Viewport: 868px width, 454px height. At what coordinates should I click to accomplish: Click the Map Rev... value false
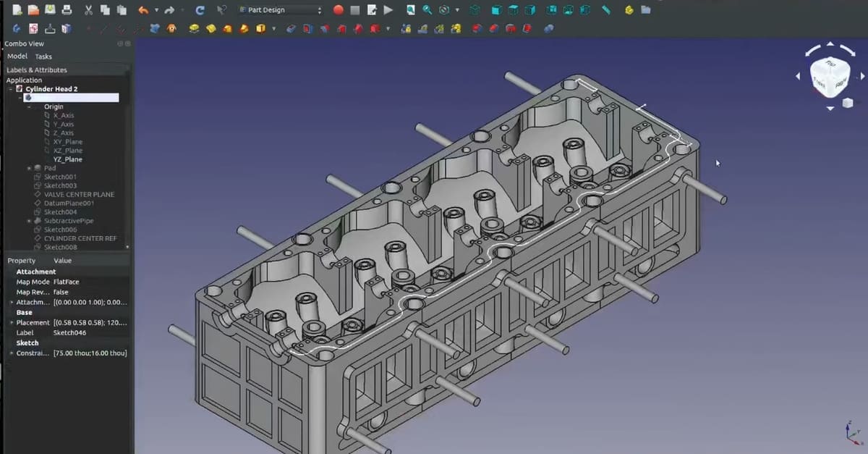pyautogui.click(x=61, y=292)
